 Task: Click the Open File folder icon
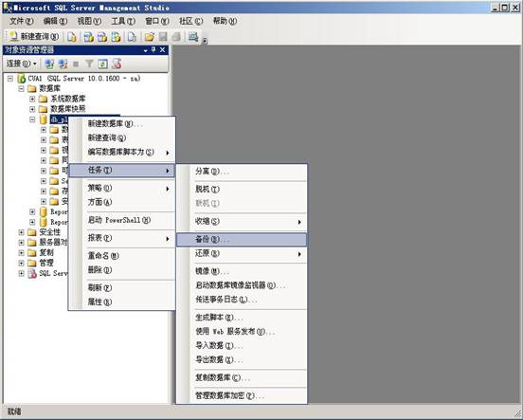pos(150,36)
